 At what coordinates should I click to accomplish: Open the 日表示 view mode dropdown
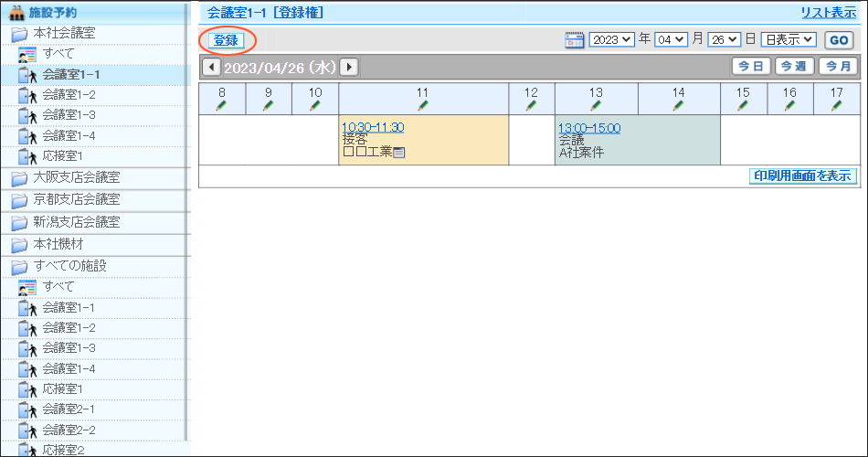point(788,40)
